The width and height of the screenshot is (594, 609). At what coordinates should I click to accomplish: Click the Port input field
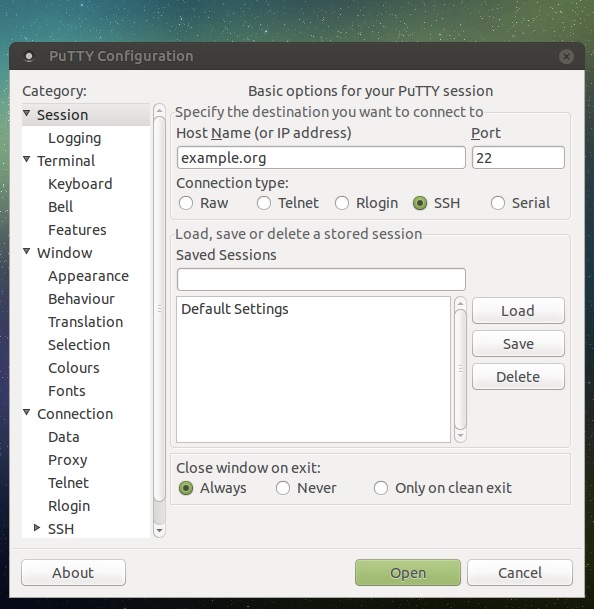(x=518, y=158)
